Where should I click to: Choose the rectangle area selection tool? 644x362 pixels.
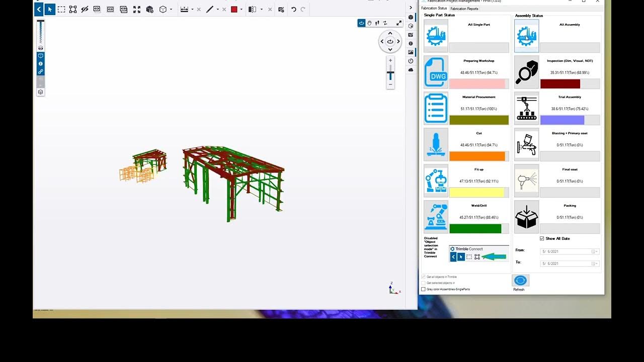[61, 9]
